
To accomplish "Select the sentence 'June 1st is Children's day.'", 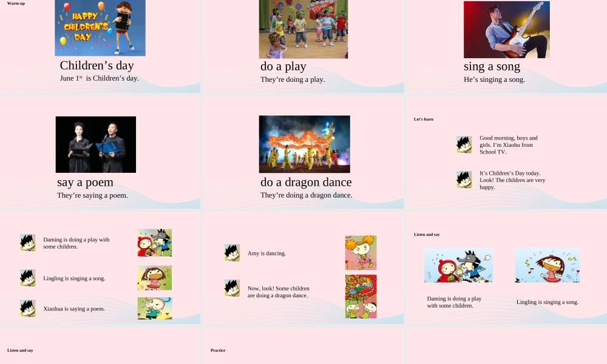I will point(99,78).
